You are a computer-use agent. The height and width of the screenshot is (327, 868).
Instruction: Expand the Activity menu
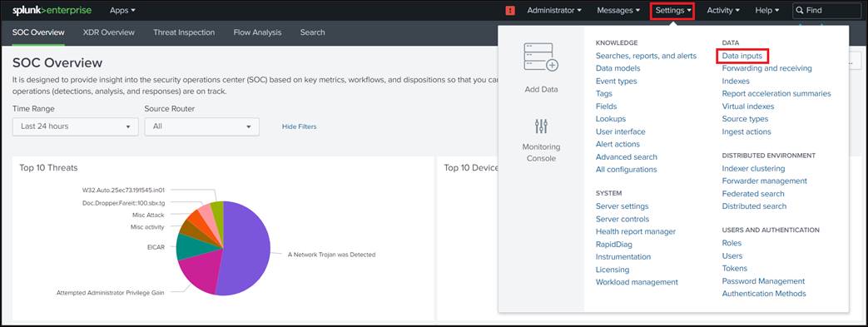pyautogui.click(x=723, y=11)
